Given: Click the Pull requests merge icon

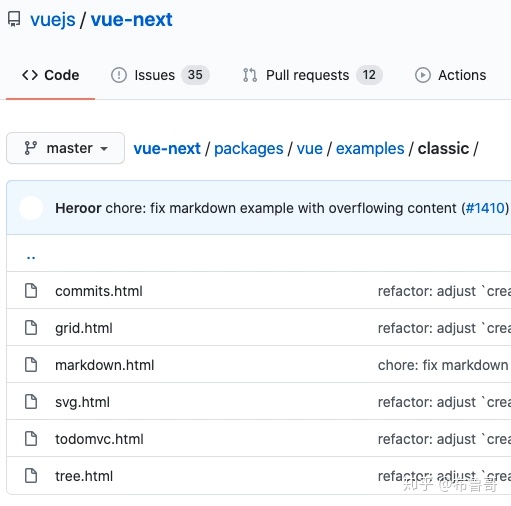Looking at the screenshot, I should point(250,75).
